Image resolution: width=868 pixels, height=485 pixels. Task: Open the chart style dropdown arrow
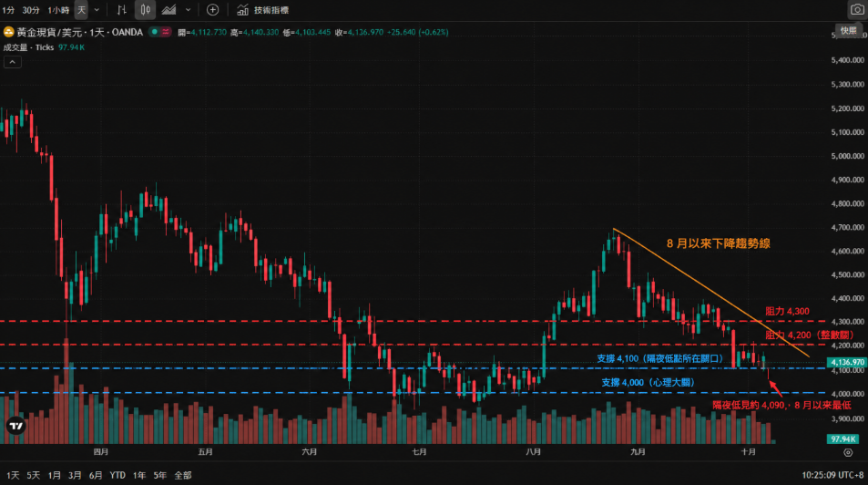pos(189,10)
